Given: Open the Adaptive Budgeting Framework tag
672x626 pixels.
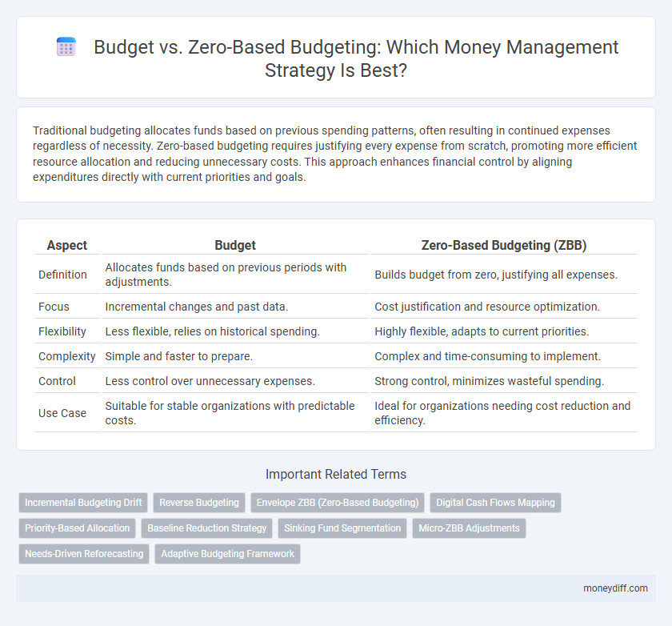Looking at the screenshot, I should pos(227,554).
